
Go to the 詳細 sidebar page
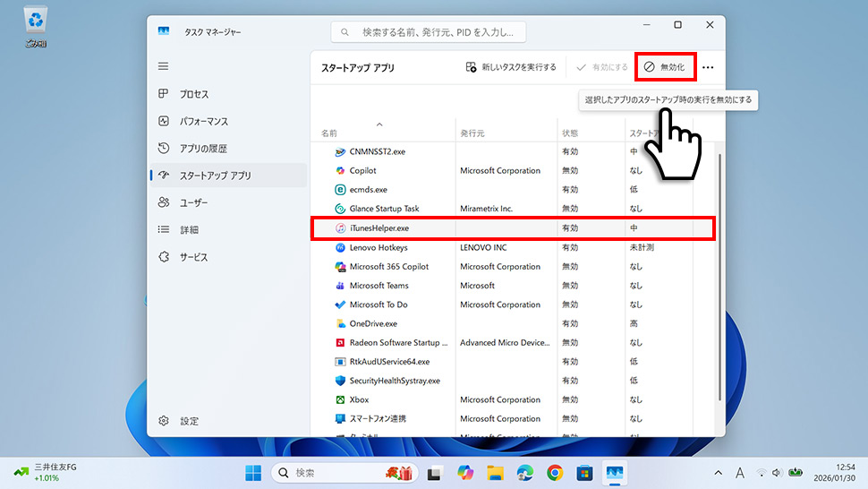pos(189,229)
